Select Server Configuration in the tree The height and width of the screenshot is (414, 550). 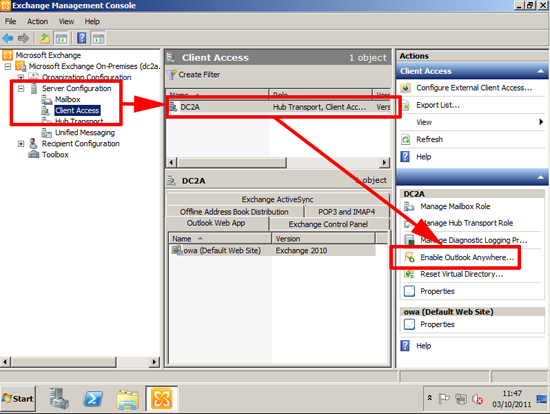(x=76, y=88)
